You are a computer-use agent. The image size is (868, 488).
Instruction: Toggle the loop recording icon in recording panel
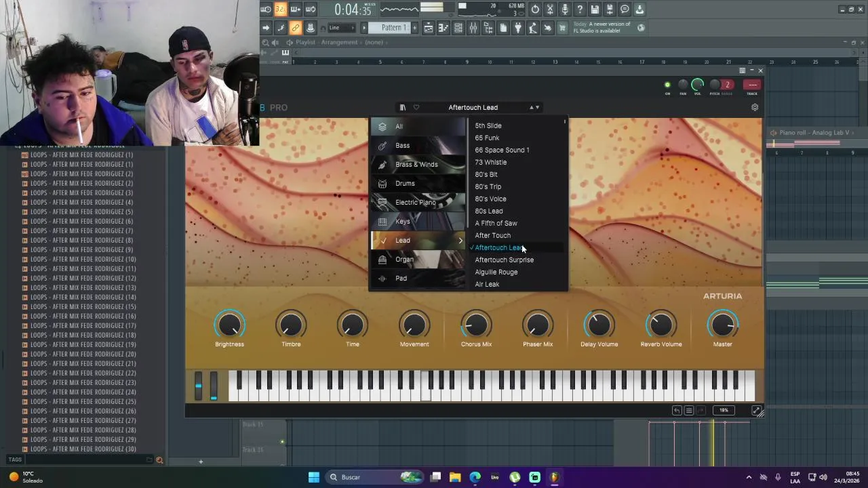point(311,9)
